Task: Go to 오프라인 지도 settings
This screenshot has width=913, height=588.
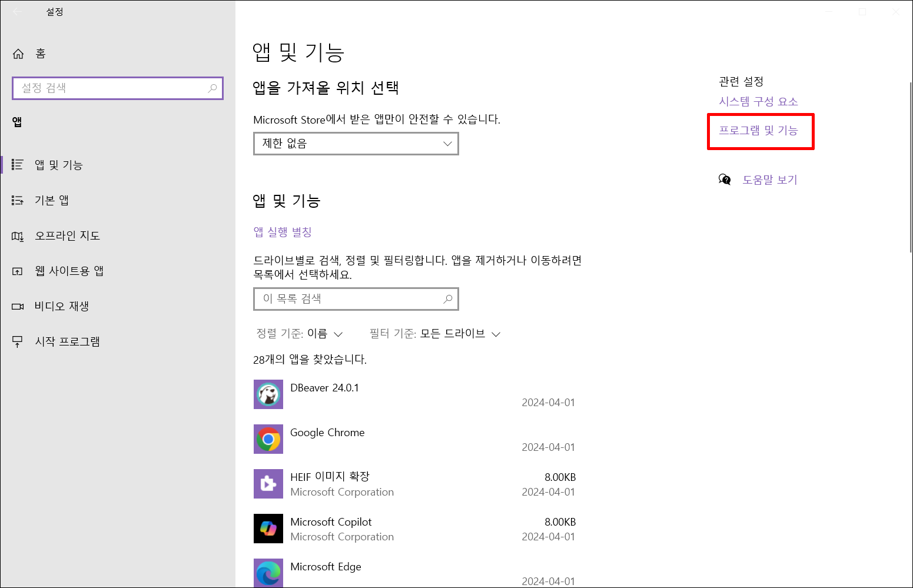Action: coord(118,236)
